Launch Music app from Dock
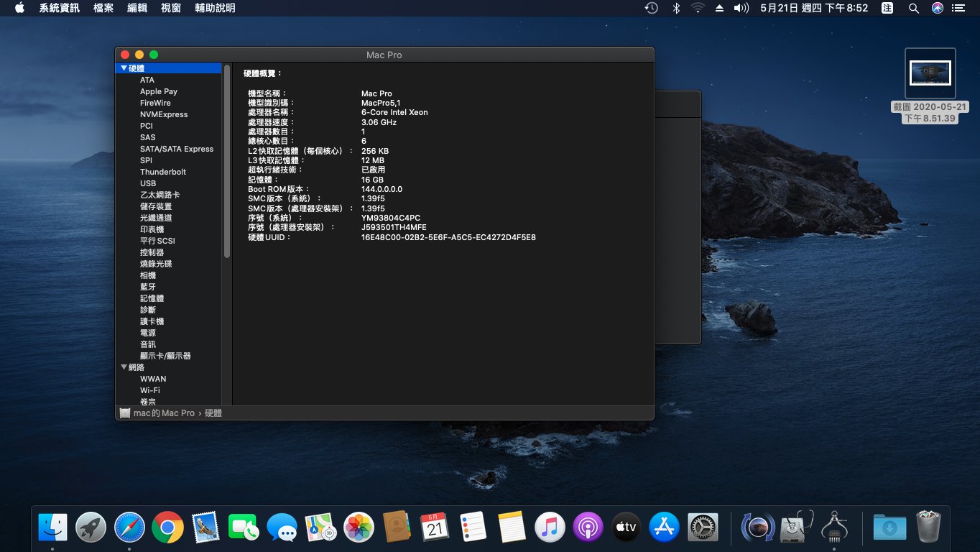 click(x=550, y=528)
